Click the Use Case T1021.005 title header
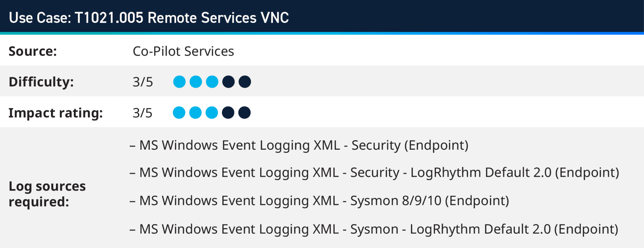The image size is (644, 248). (149, 18)
